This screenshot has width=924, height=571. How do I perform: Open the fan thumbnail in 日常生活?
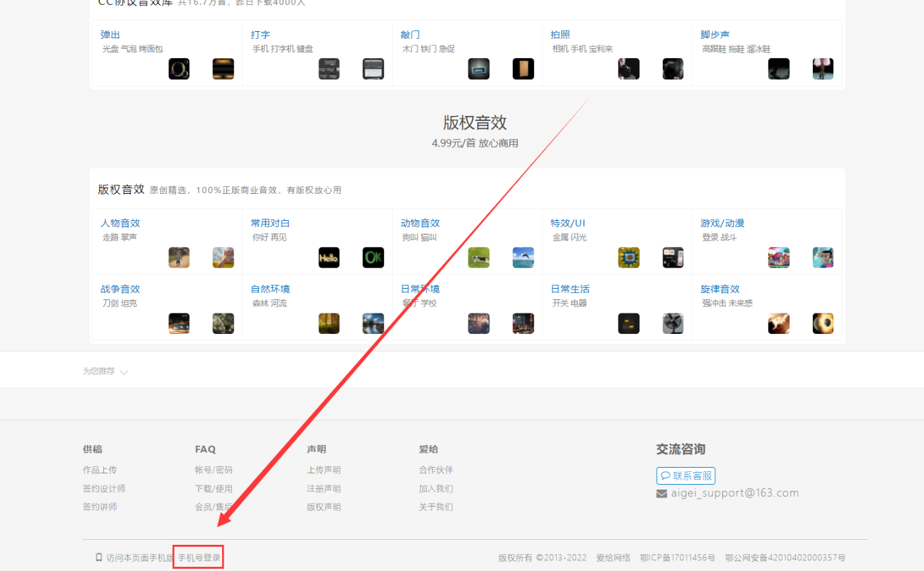[674, 323]
